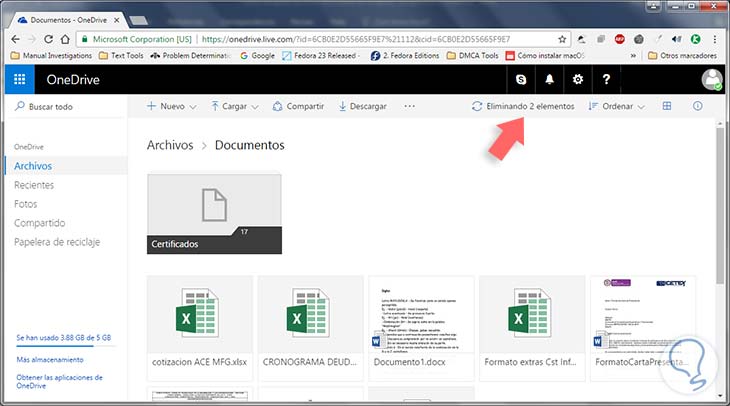Click Descargar to download
This screenshot has height=406, width=730.
click(x=363, y=106)
